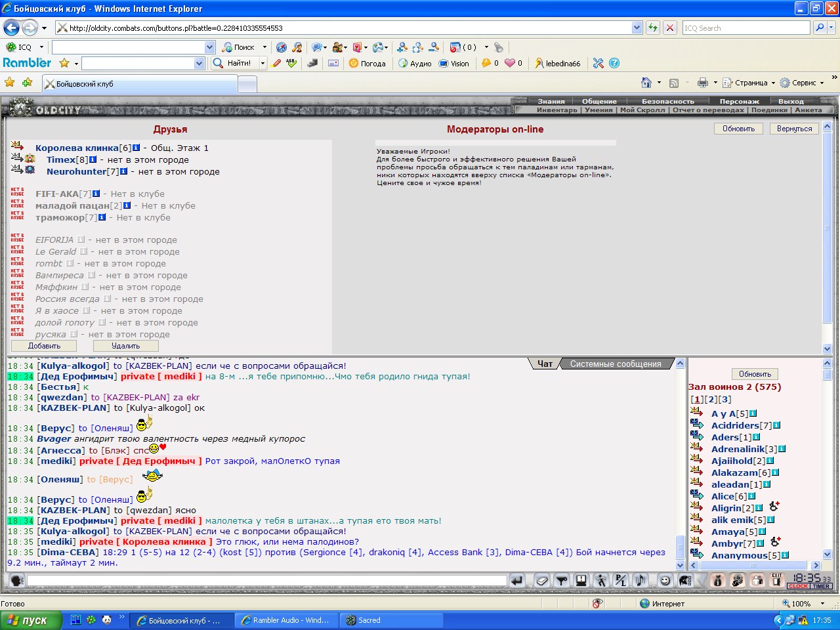Click Обновить button above the friends panel
Screen dimensions: 840x630
738,129
